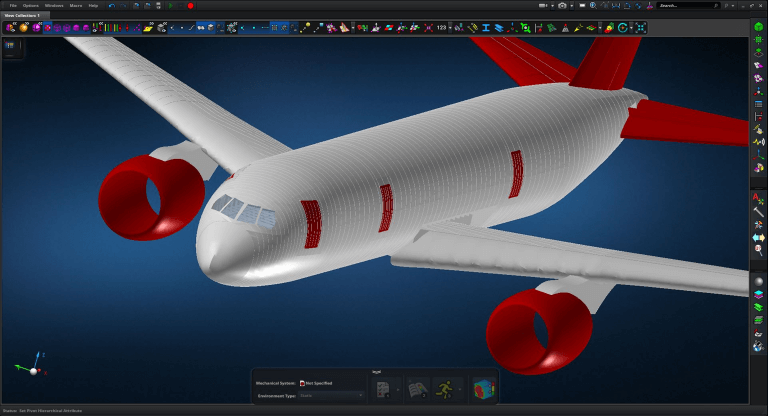Click the checklist document icon in bottom panel

pyautogui.click(x=383, y=390)
